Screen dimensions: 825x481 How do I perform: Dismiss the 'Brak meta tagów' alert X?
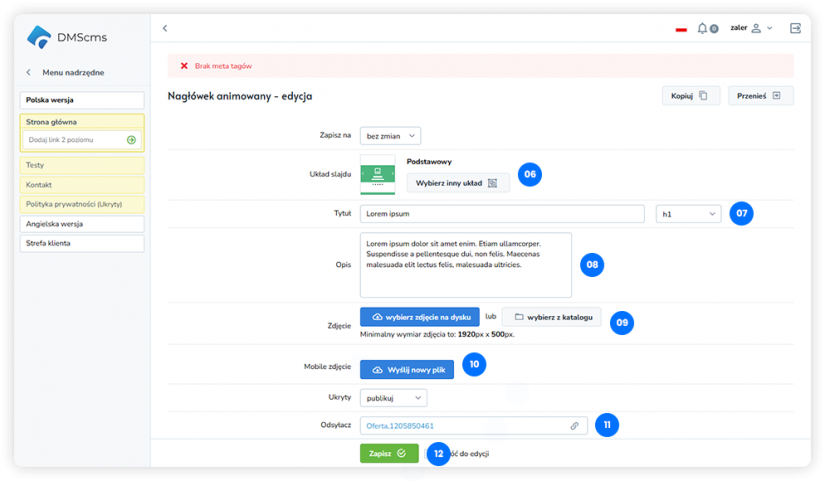pos(184,66)
